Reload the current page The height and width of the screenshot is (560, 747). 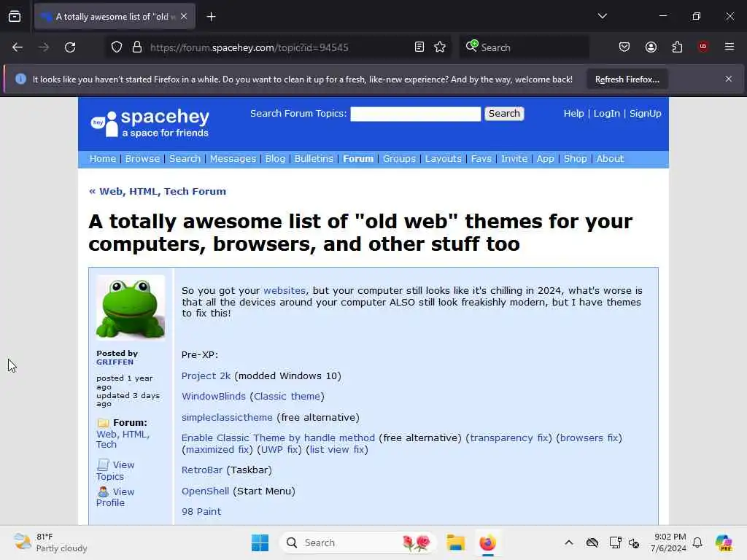point(70,47)
